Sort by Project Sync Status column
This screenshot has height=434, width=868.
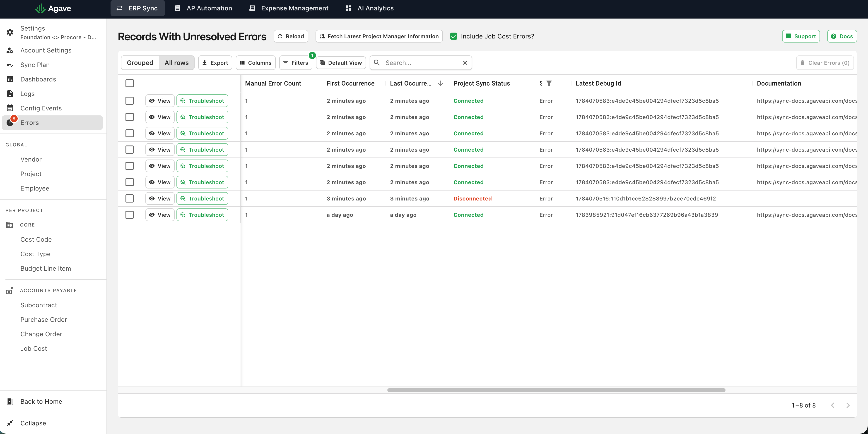coord(482,83)
